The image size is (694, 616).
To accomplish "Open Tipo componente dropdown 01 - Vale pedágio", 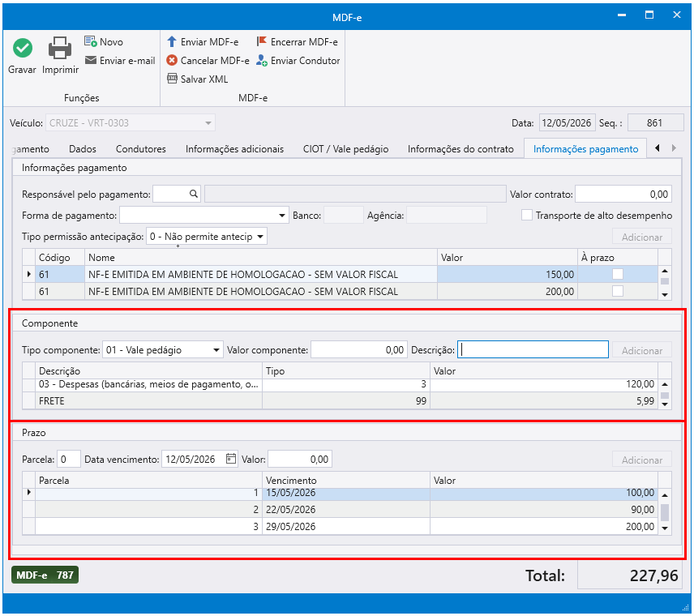I will 216,350.
